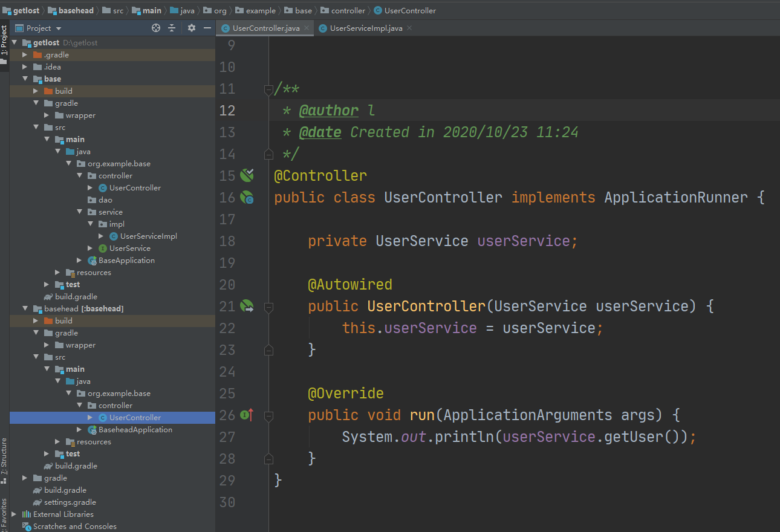Image resolution: width=780 pixels, height=532 pixels.
Task: Select highlighted UserController in basehead
Action: 135,418
